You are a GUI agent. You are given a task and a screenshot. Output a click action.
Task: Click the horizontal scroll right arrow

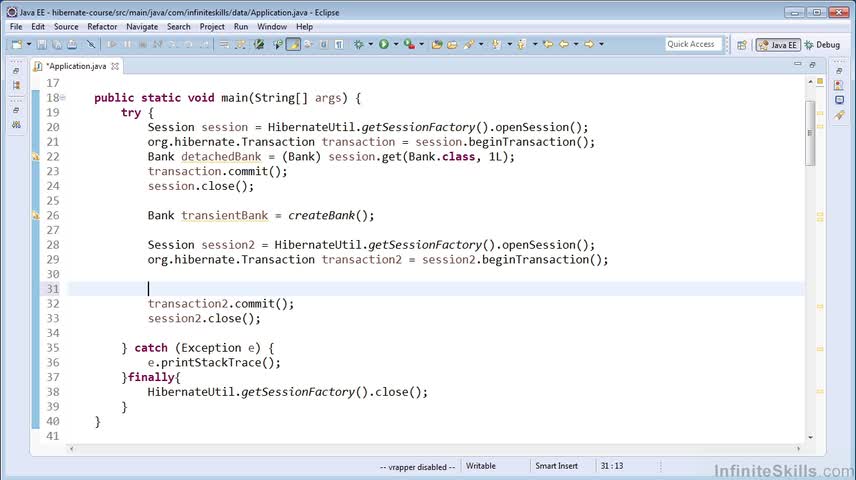[x=798, y=448]
